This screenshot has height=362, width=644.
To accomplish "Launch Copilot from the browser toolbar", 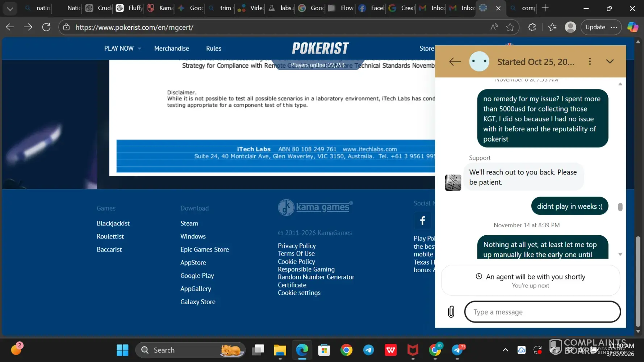I will 633,27.
